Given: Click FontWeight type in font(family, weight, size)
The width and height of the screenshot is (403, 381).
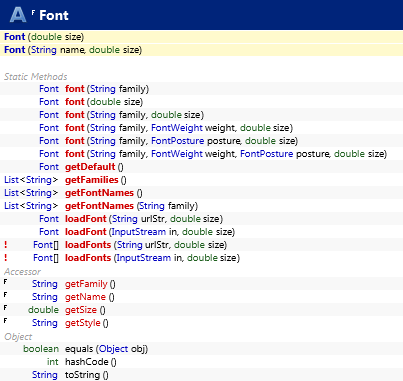Looking at the screenshot, I should 177,128.
